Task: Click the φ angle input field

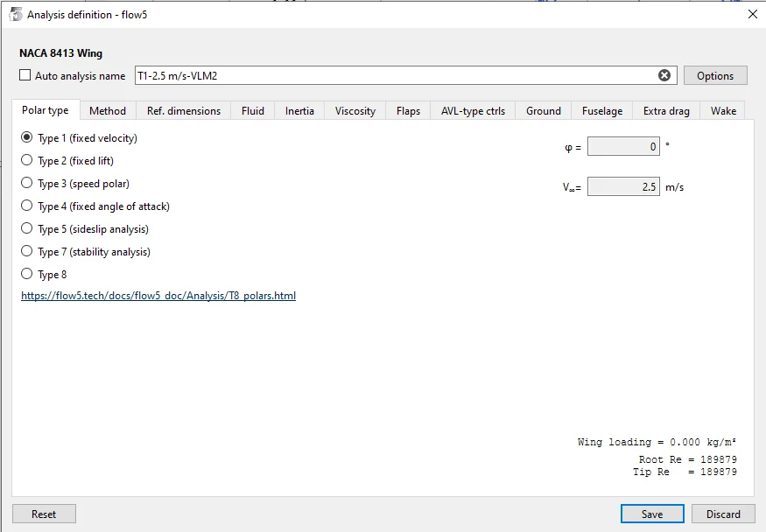Action: [x=623, y=146]
